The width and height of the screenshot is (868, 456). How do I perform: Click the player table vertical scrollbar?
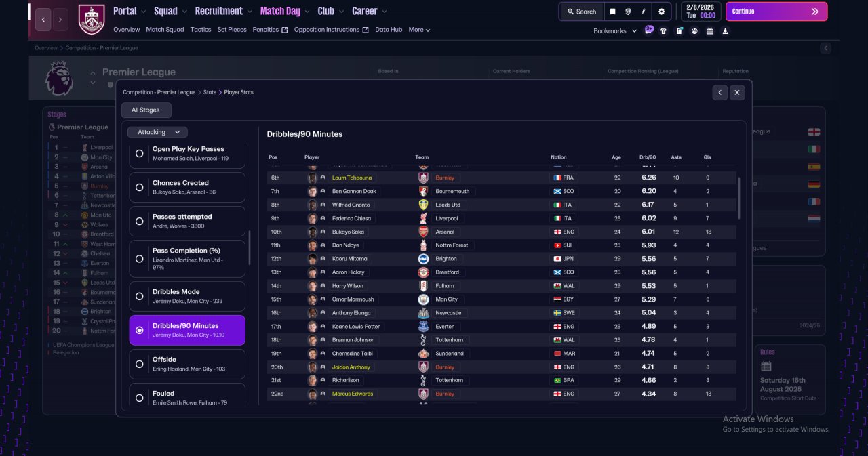(x=738, y=198)
